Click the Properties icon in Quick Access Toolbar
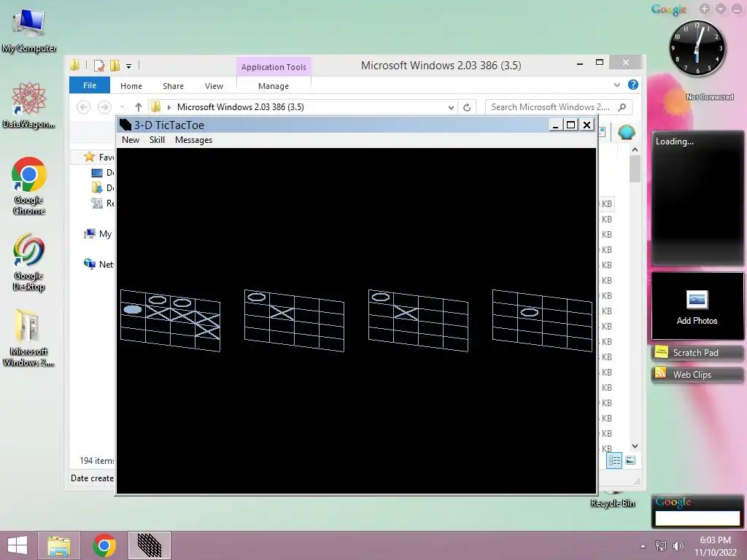The image size is (747, 560). 99,65
